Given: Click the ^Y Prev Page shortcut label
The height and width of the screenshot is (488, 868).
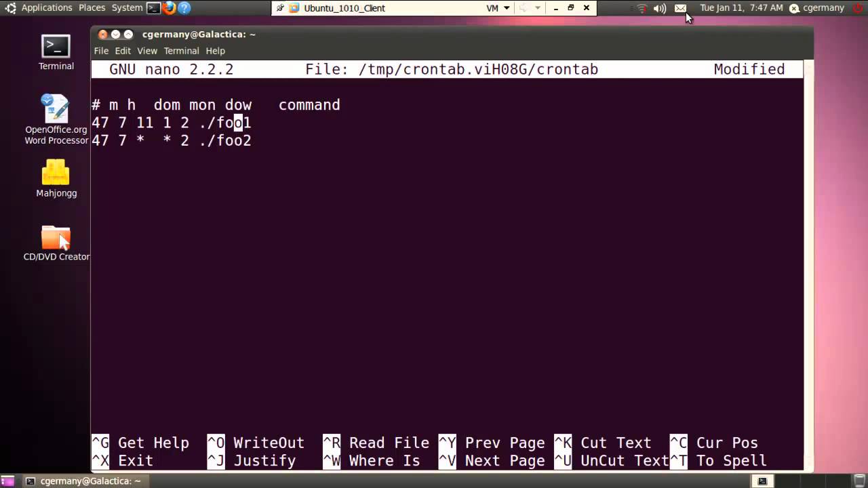Looking at the screenshot, I should click(492, 443).
